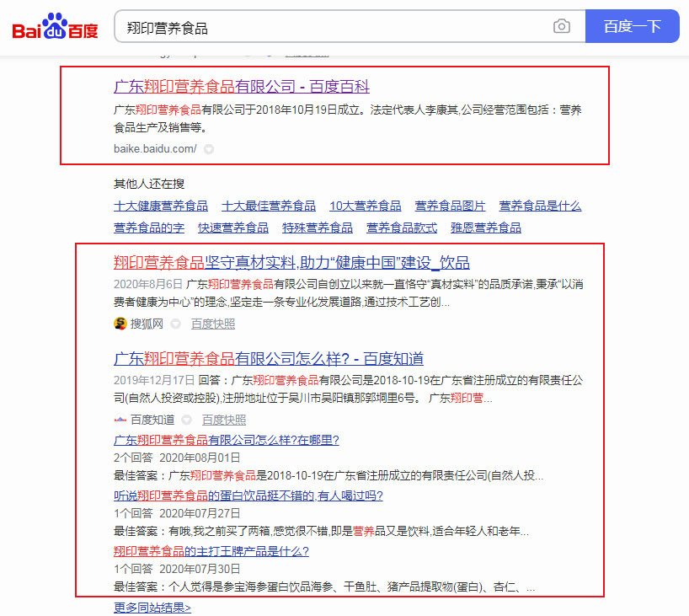The image size is (689, 616).
Task: Click the 百度知道 source name
Action: [x=152, y=420]
